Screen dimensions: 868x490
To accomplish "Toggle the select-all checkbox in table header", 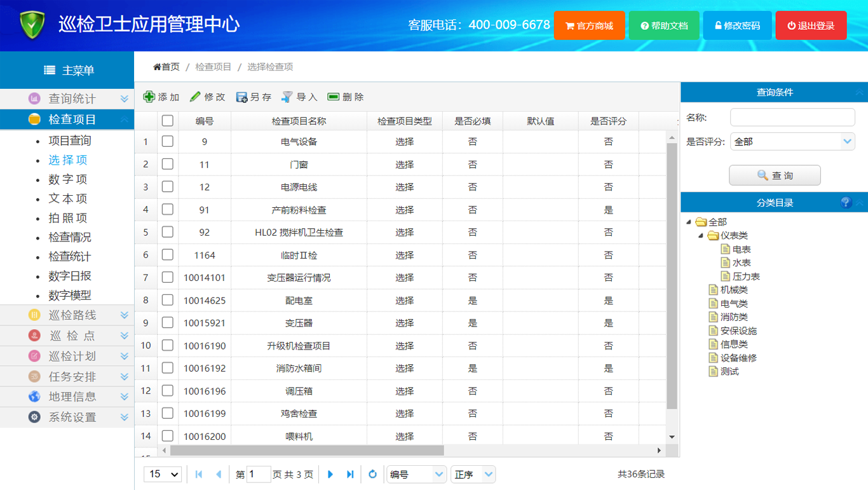I will point(168,121).
